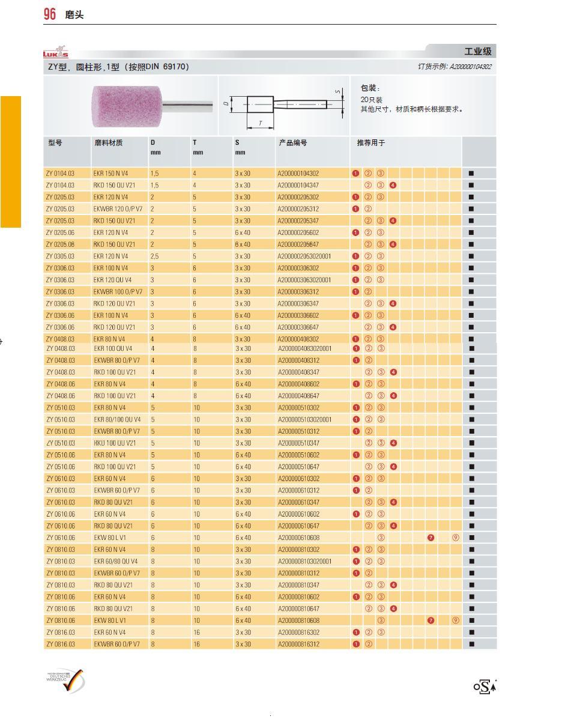
Task: Click the 磨头 page title
Action: click(x=74, y=16)
